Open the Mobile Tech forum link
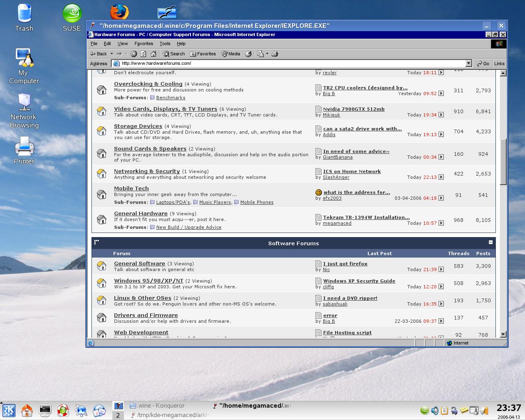The height and width of the screenshot is (420, 525). 131,188
